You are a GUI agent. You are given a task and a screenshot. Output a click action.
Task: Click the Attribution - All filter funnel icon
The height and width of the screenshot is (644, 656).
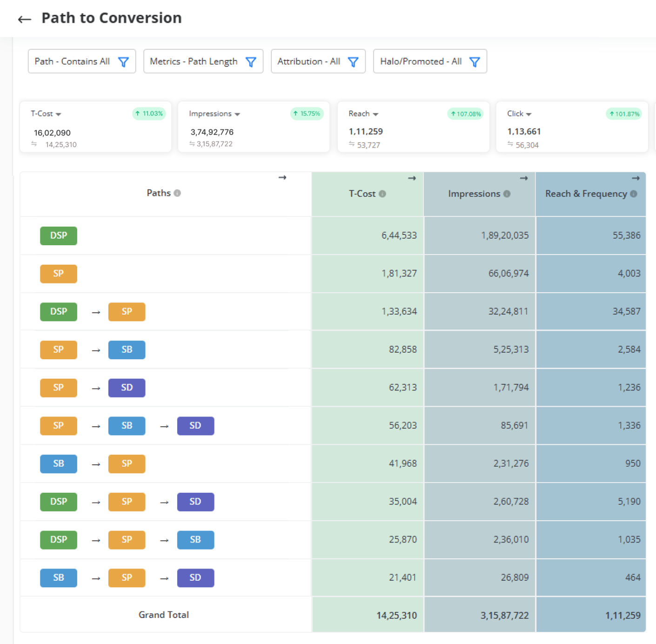tap(353, 62)
